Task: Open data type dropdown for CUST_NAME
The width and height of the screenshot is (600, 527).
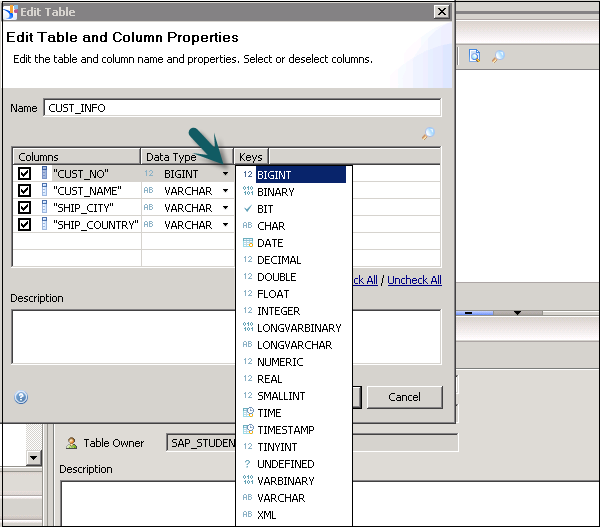Action: click(225, 191)
